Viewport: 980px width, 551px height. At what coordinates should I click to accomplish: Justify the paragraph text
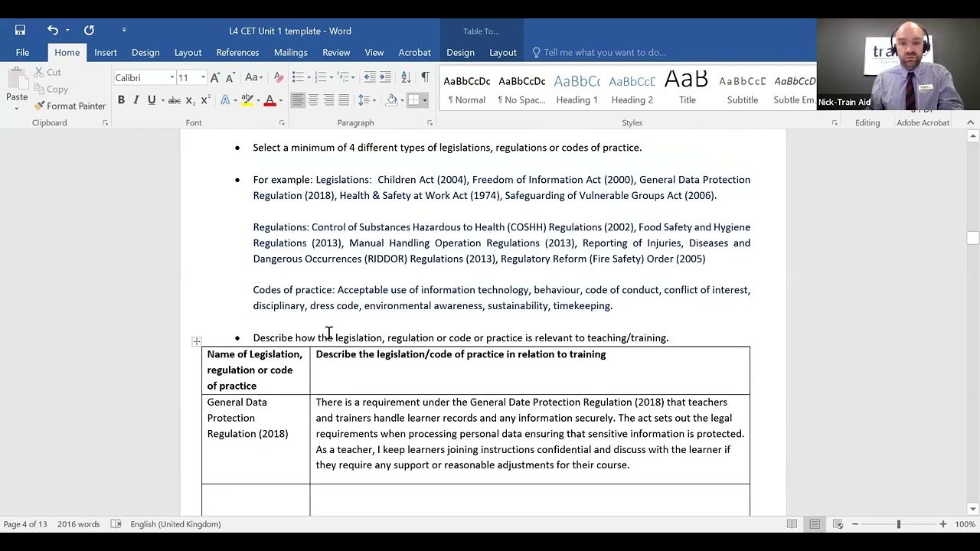344,100
